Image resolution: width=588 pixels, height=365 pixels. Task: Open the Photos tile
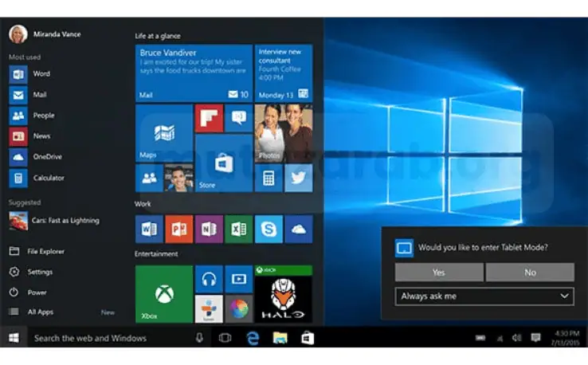click(x=284, y=133)
